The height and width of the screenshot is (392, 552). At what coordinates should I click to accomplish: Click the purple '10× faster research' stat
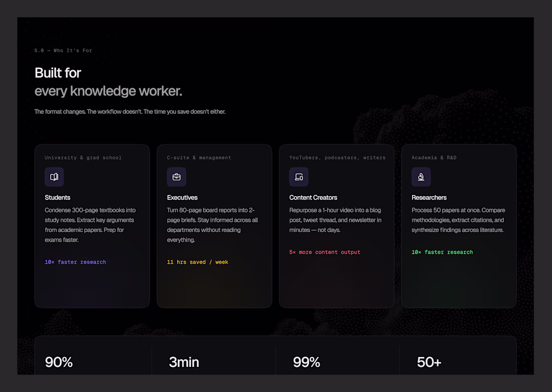pyautogui.click(x=75, y=262)
